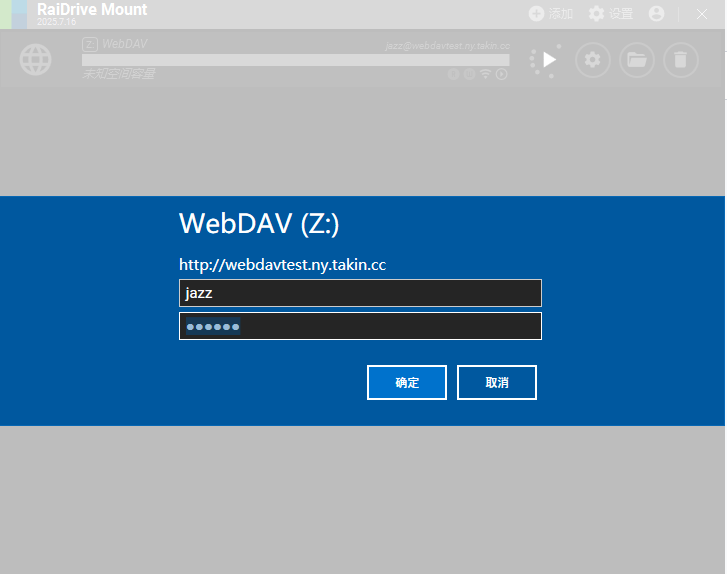This screenshot has width=727, height=574.
Task: Click the wifi status icon on drive row
Action: [485, 74]
